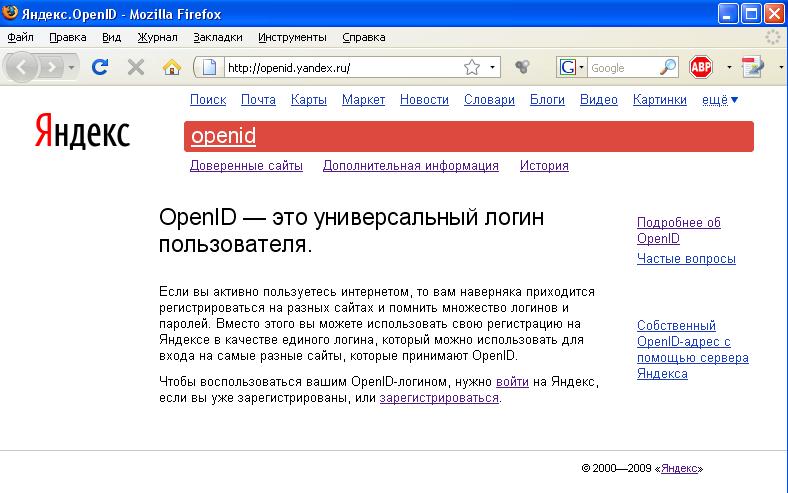Open the Подробнее об OpenID link
The width and height of the screenshot is (788, 493).
click(678, 230)
